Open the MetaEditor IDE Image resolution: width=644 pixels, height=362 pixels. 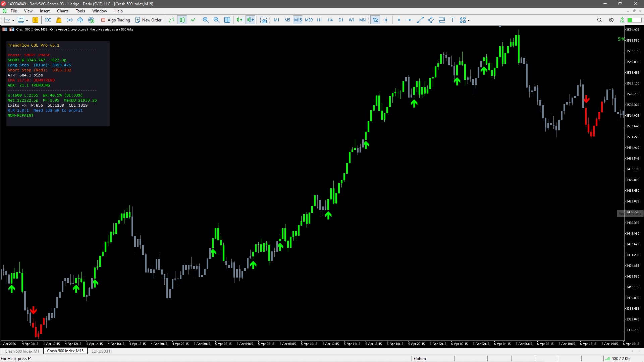click(x=48, y=20)
